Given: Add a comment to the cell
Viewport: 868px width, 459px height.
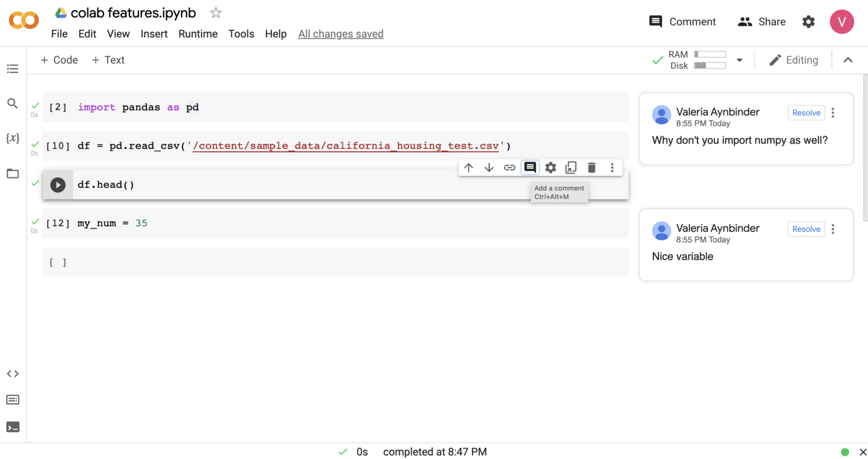Looking at the screenshot, I should pos(530,167).
